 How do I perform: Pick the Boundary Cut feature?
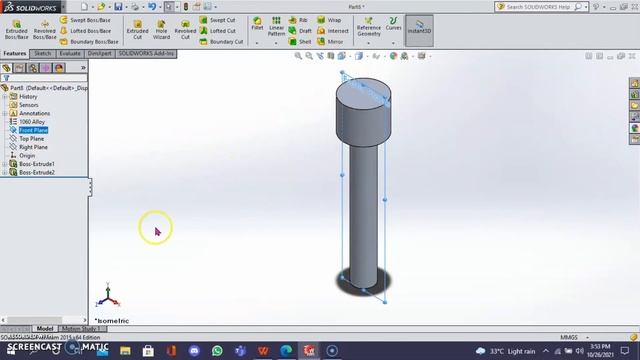point(221,42)
